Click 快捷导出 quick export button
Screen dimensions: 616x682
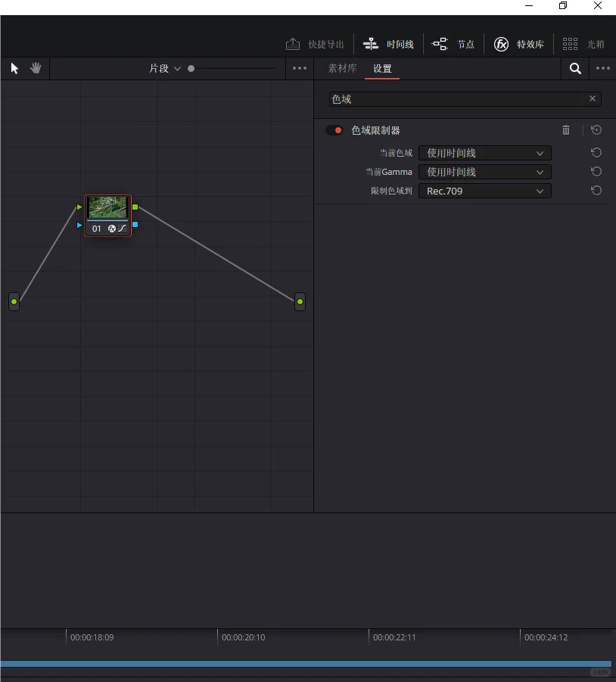pyautogui.click(x=315, y=45)
